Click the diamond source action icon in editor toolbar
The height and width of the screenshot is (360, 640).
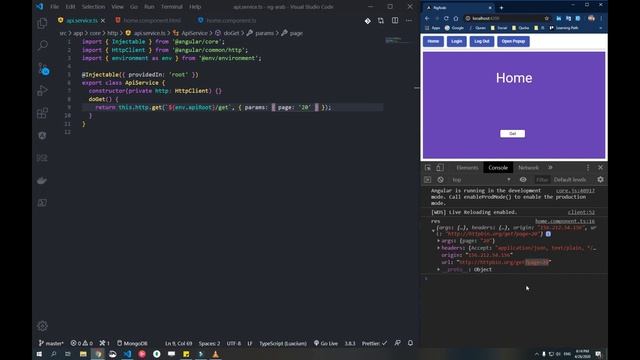367,20
